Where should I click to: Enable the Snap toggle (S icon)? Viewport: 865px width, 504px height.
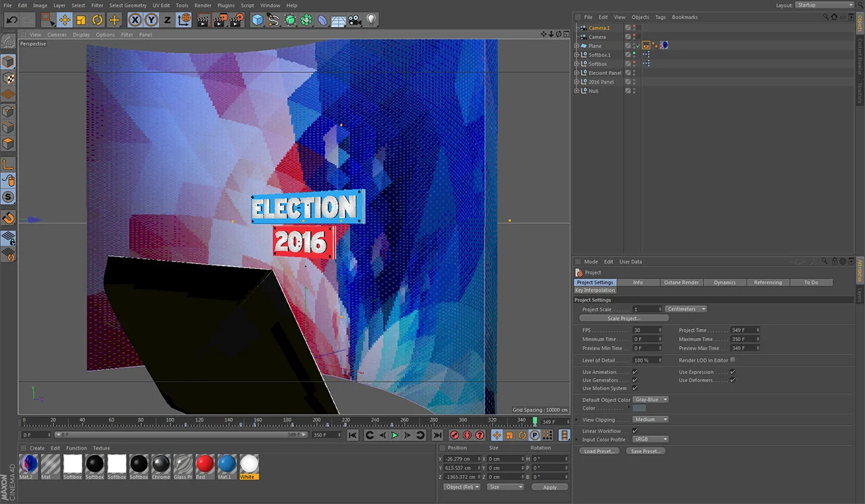(x=8, y=197)
